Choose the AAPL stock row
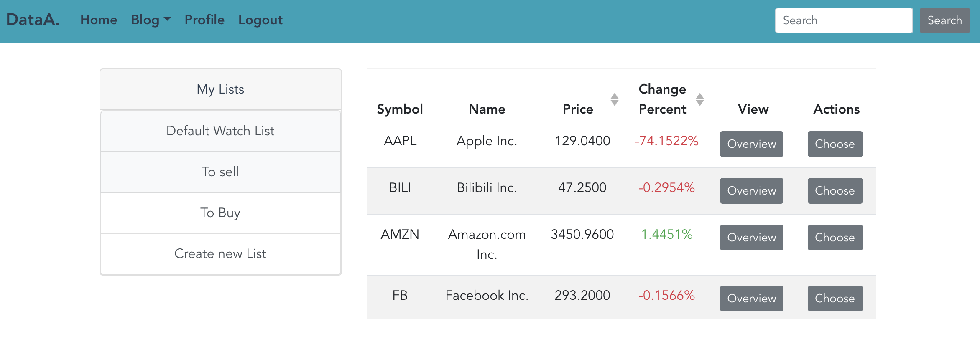 pyautogui.click(x=835, y=144)
